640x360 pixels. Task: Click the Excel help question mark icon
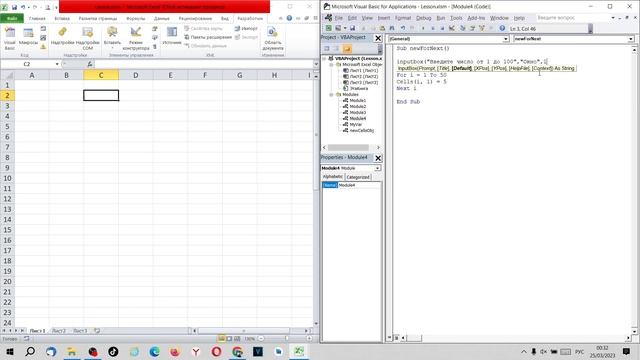(289, 18)
